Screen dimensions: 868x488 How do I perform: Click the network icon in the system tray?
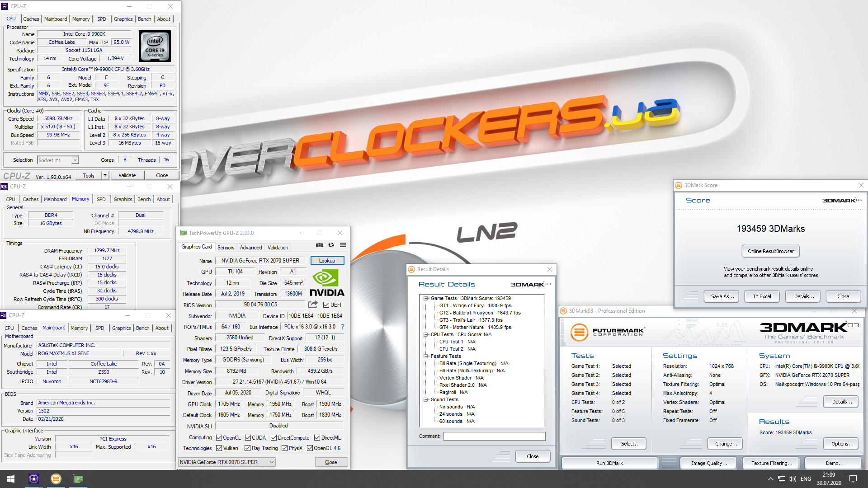click(x=782, y=479)
